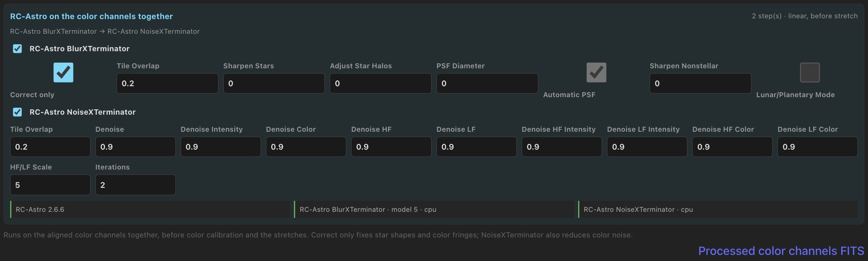The width and height of the screenshot is (868, 261).
Task: Click the Lunar/Planetary Mode label
Action: [x=795, y=95]
